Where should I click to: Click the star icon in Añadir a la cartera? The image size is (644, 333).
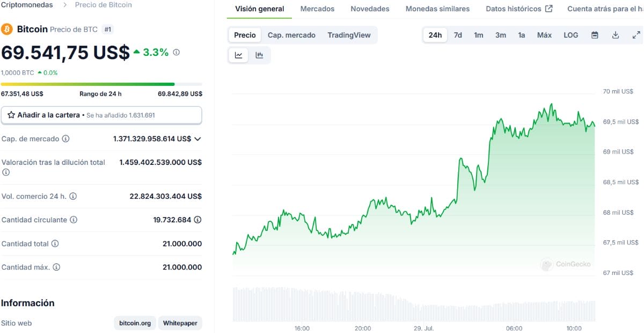click(x=11, y=115)
